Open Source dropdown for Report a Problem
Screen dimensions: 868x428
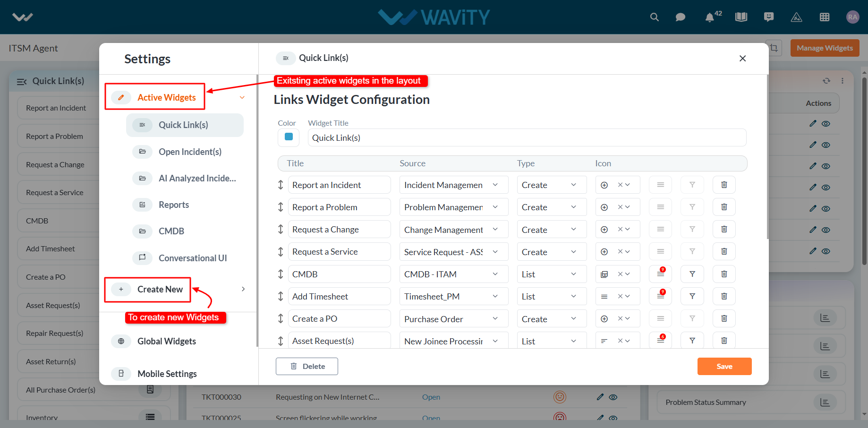(x=454, y=207)
